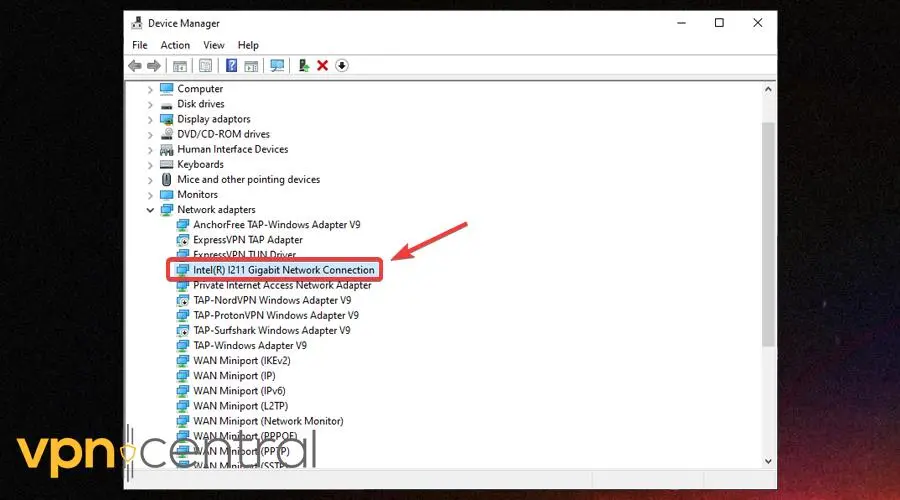The width and height of the screenshot is (900, 500).
Task: Expand the Display adaptors chevron
Action: point(150,119)
